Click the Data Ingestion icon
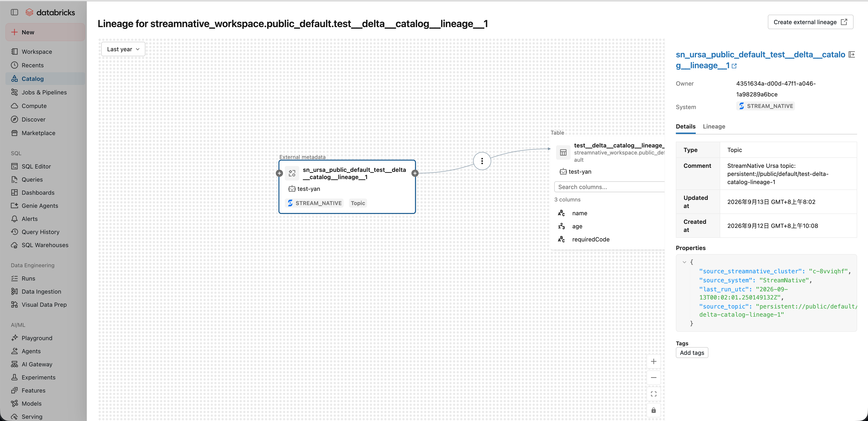 point(14,291)
